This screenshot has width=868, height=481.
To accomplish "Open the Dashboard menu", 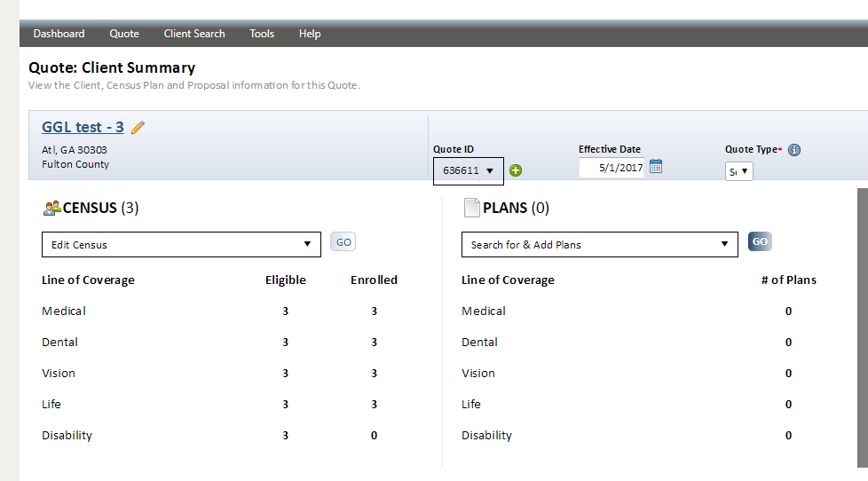I will pos(59,34).
